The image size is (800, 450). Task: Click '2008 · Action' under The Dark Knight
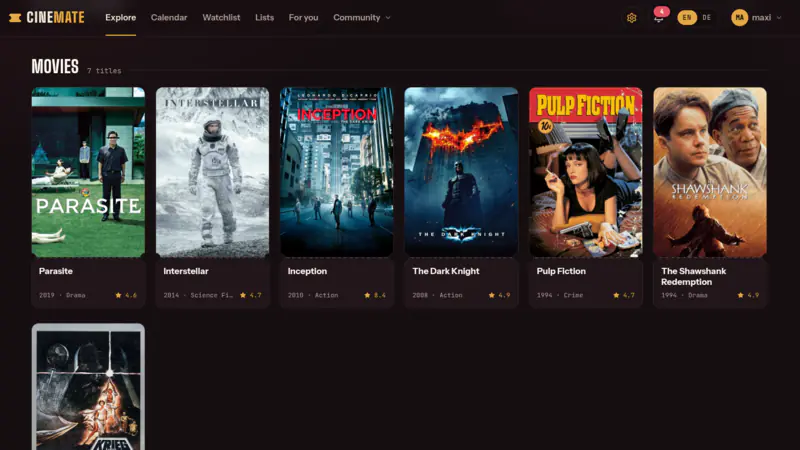pos(437,295)
